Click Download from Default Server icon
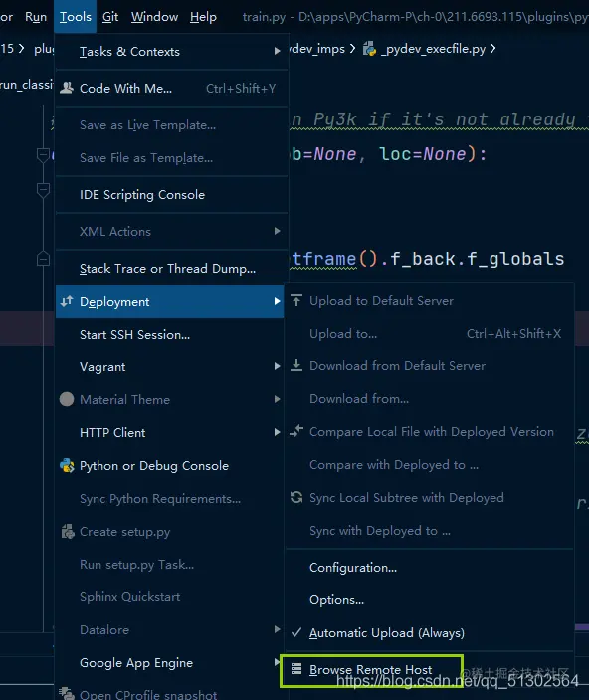This screenshot has width=589, height=700. tap(296, 365)
